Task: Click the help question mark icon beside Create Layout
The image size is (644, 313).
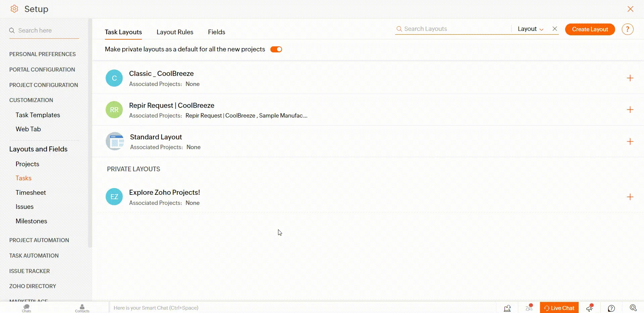Action: tap(627, 29)
